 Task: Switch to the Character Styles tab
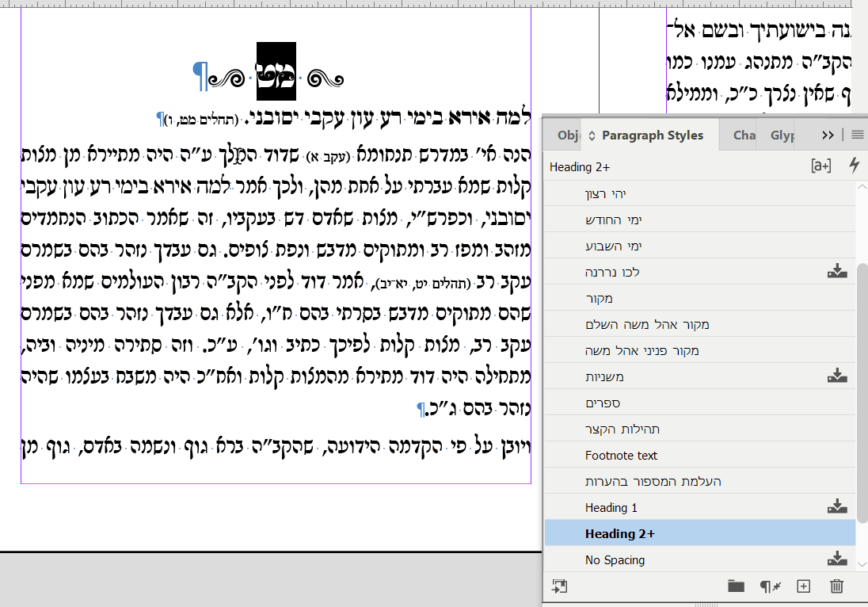744,135
